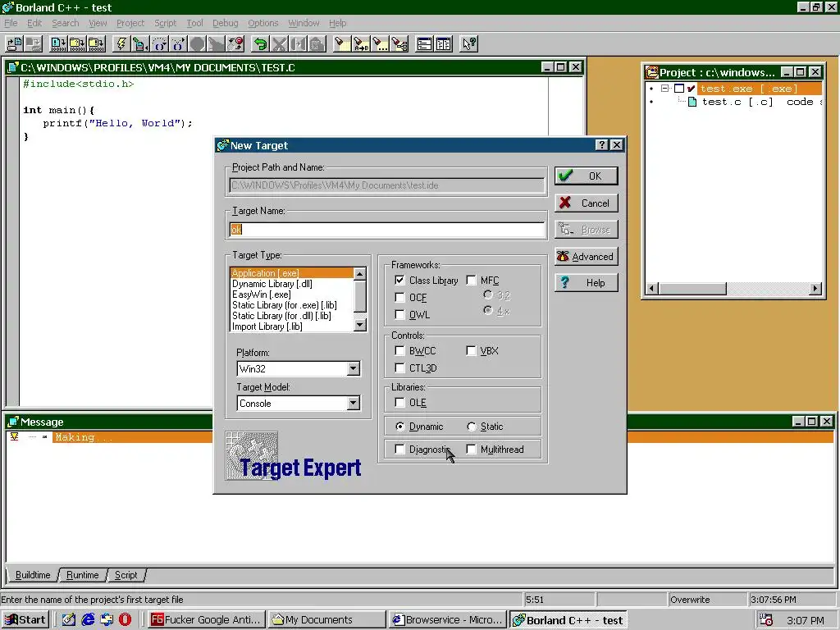
Task: Collapse the test.exe node in Project tree
Action: [x=664, y=89]
